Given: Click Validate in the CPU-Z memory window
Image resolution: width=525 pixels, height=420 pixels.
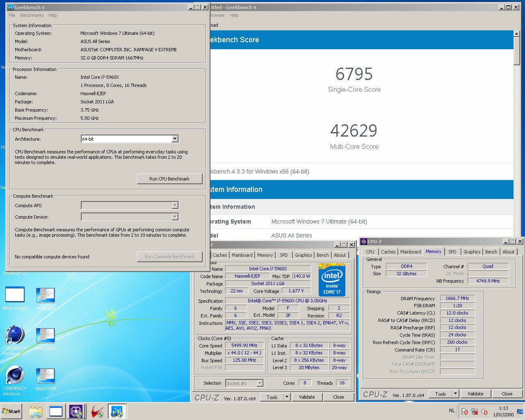Looking at the screenshot, I should pos(475,394).
